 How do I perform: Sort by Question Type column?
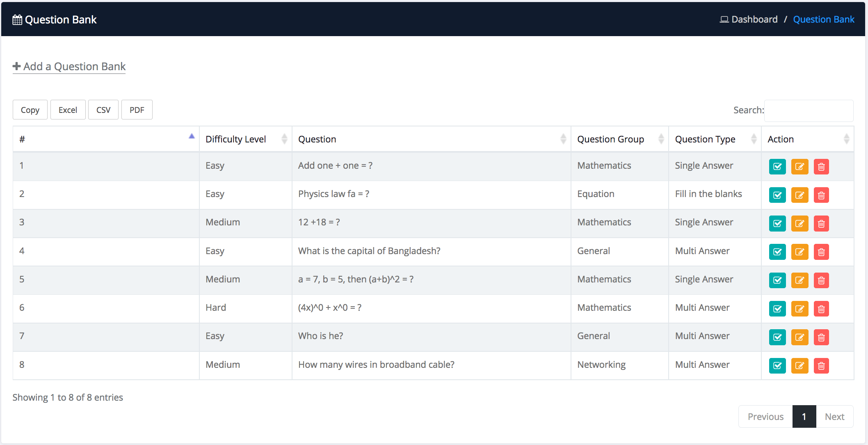714,139
